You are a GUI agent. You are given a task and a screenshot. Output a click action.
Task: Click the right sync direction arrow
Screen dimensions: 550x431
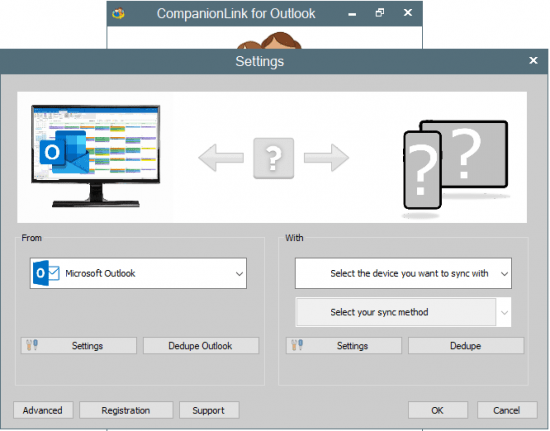point(326,158)
